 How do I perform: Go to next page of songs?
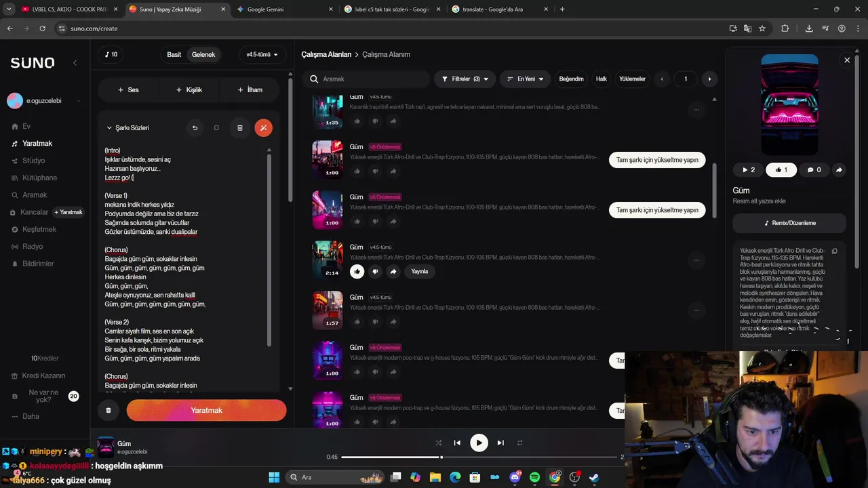[x=709, y=79]
